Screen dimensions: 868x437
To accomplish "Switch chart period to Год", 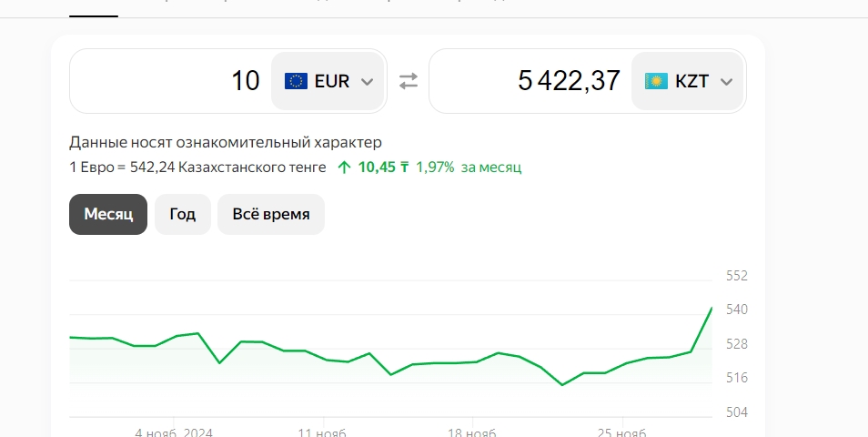I will pos(183,214).
